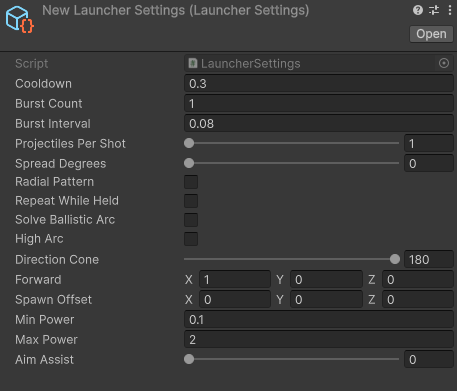457x391 pixels.
Task: Click the Y label of Spawn Offset
Action: [x=280, y=300]
